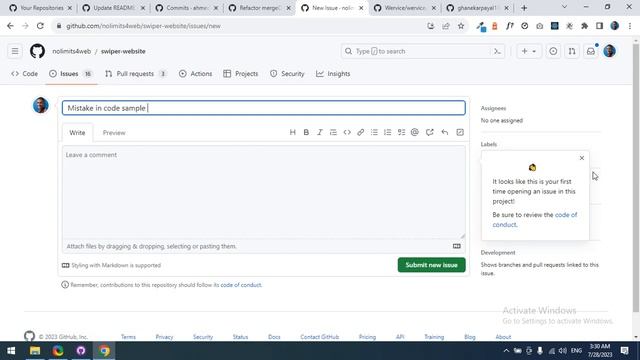Image resolution: width=640 pixels, height=360 pixels.
Task: Insert a task list
Action: coord(401,132)
